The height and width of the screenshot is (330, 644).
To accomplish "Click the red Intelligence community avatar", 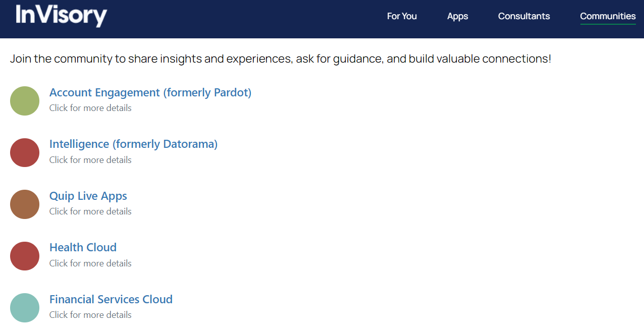I will click(x=25, y=152).
